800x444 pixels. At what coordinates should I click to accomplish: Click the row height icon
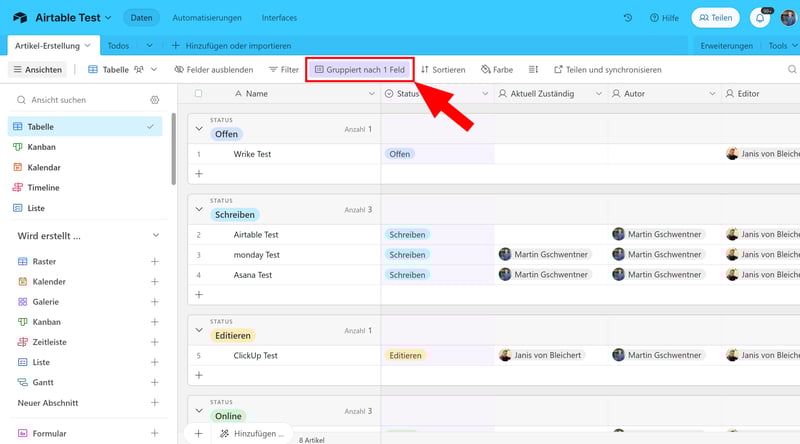click(x=533, y=70)
